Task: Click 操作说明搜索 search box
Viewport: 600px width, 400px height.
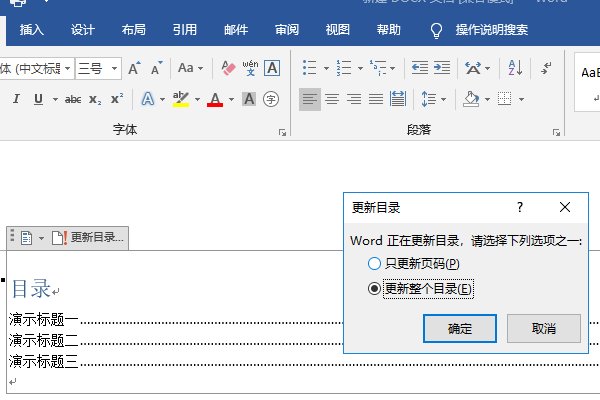Action: coord(491,29)
